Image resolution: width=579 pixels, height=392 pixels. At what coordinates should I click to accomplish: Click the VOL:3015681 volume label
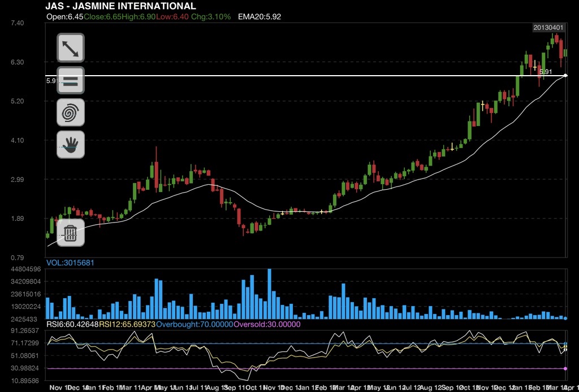tap(70, 263)
